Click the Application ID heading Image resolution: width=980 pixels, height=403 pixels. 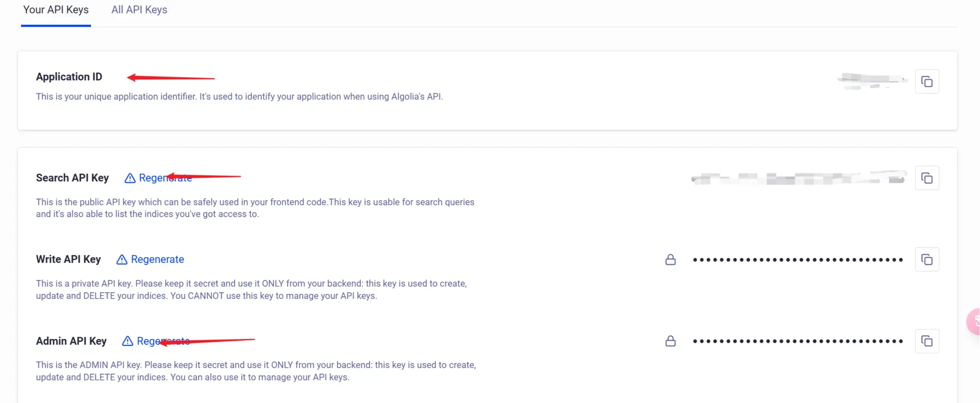coord(69,77)
